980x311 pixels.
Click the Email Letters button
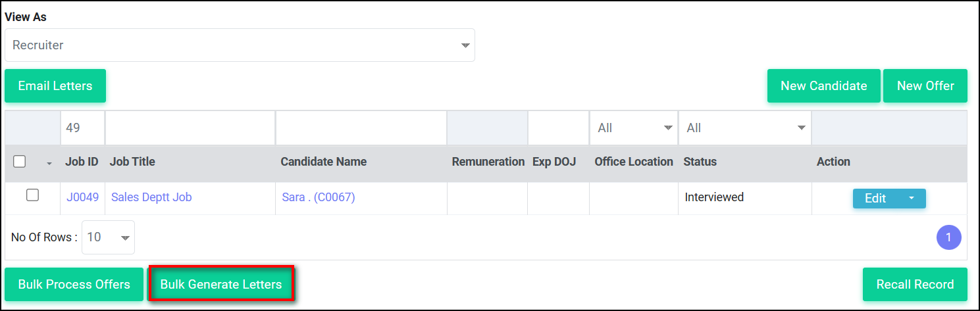pyautogui.click(x=55, y=86)
